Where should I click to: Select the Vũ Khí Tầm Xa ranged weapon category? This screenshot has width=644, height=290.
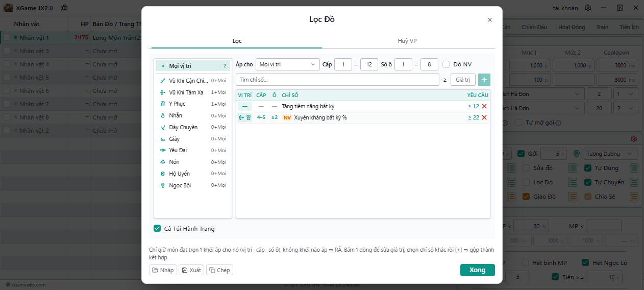click(193, 92)
